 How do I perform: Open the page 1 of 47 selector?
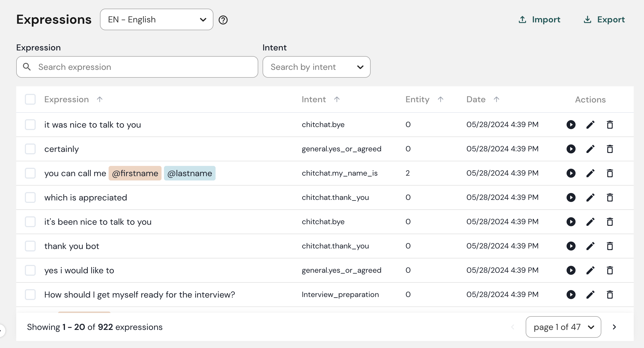[563, 327]
